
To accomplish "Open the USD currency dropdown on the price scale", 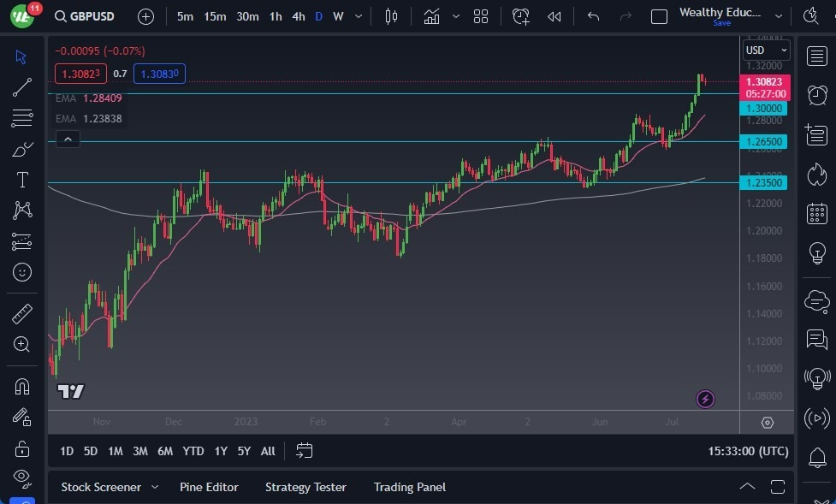I will click(764, 50).
